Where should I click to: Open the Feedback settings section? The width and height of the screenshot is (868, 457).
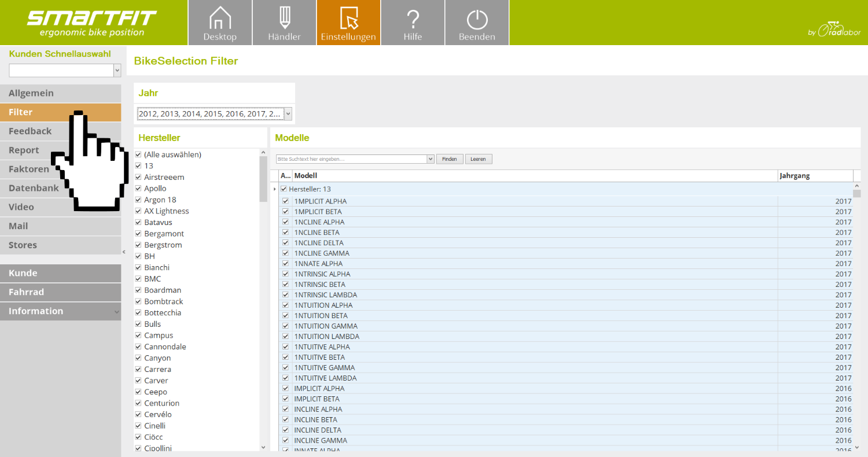[x=61, y=131]
